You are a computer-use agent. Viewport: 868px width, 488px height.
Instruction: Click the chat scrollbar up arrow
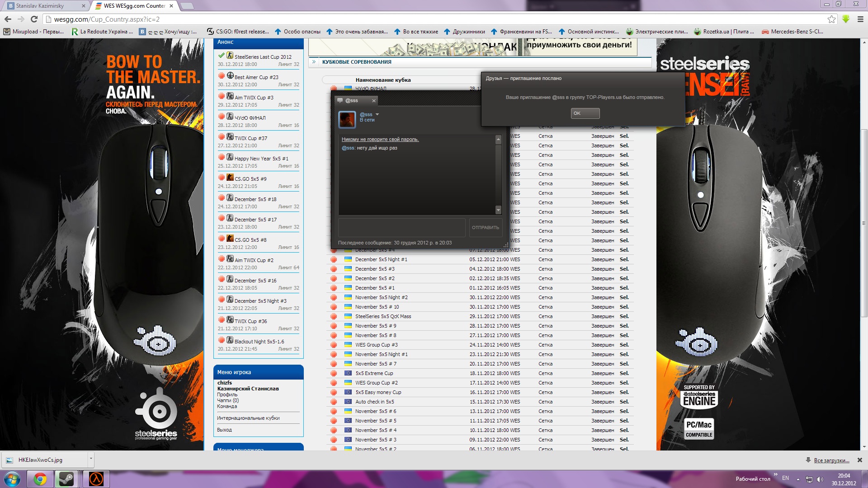(498, 140)
